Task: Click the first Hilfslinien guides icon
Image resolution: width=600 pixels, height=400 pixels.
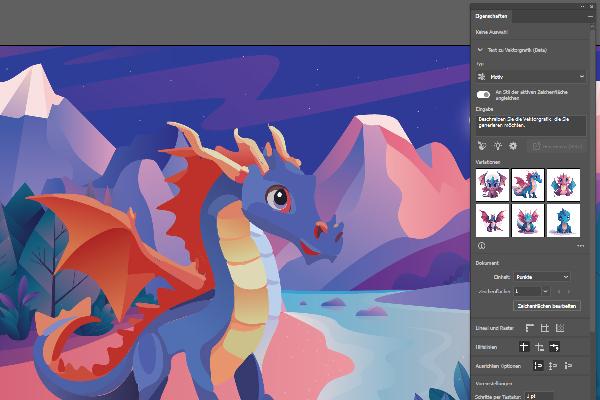Action: 524,347
